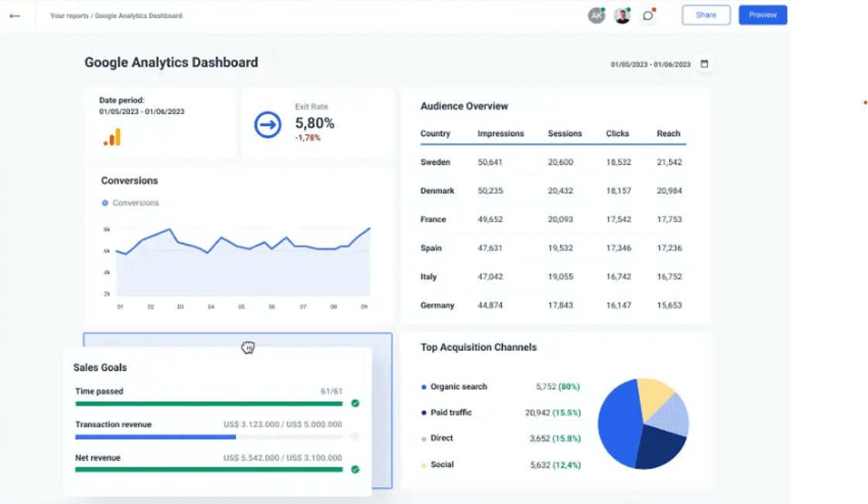Sort table by Sessions column header
This screenshot has height=504, width=868.
tap(565, 134)
